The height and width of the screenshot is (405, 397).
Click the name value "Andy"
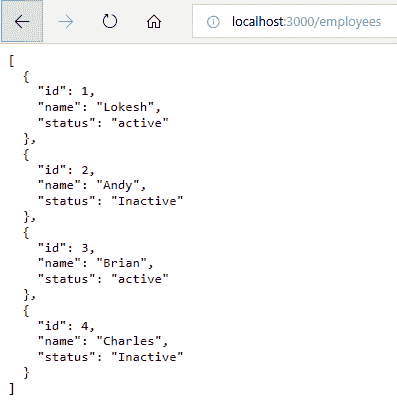[x=118, y=185]
